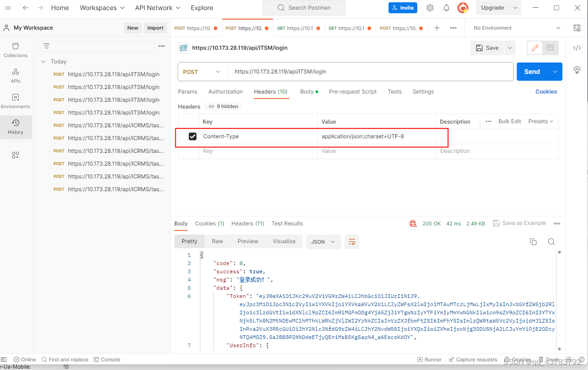The width and height of the screenshot is (588, 370).
Task: Click the search icon in response viewer
Action: 551,241
